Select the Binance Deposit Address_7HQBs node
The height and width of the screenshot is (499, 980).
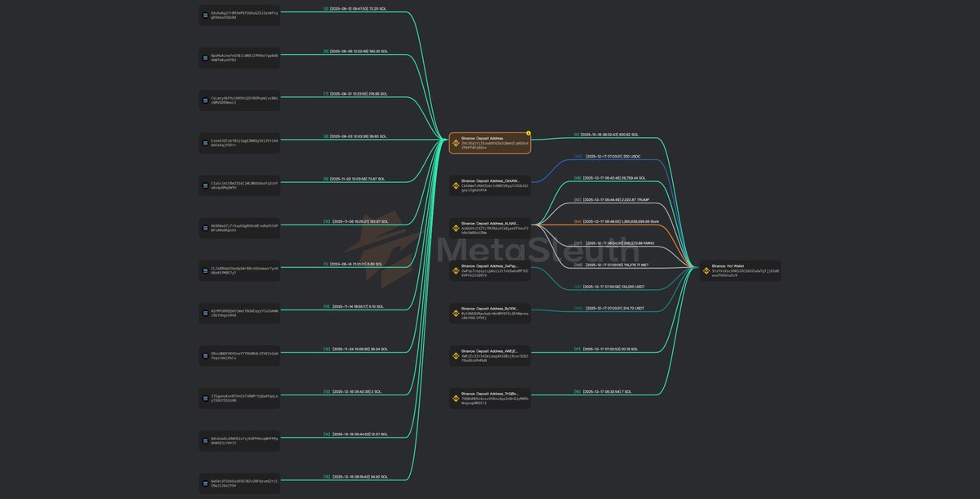[x=490, y=398]
